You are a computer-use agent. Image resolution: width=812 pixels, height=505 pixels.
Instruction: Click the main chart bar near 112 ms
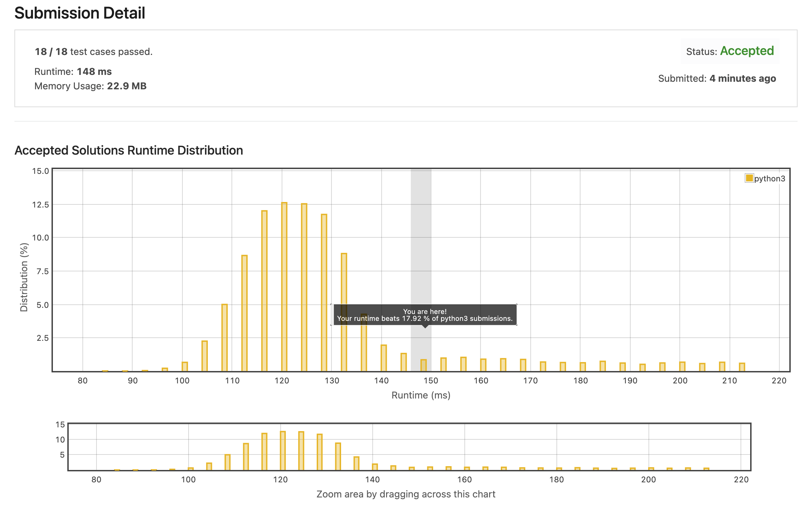click(244, 313)
